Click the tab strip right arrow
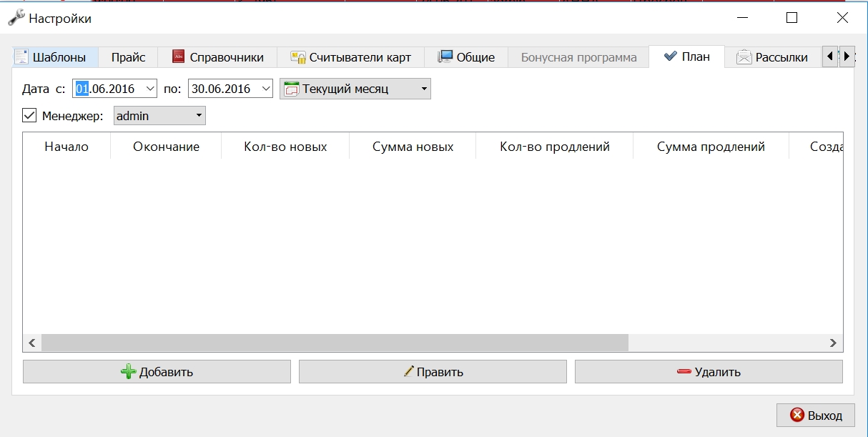 (847, 57)
